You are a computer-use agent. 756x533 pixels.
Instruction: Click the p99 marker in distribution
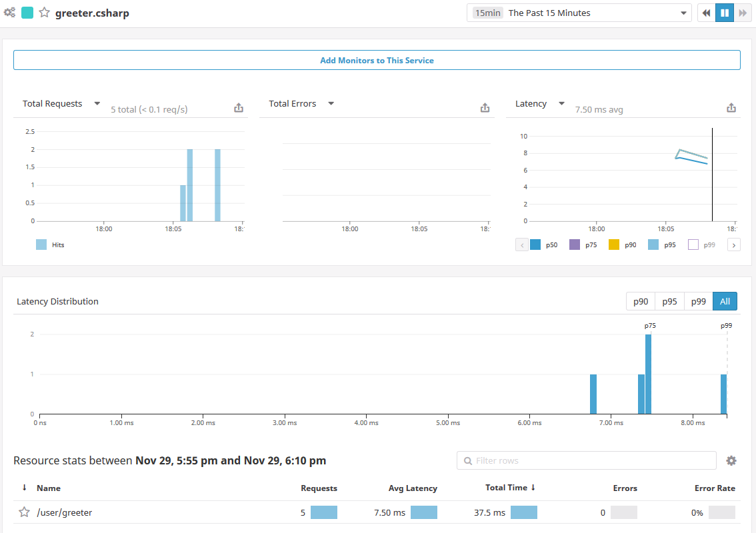[726, 326]
